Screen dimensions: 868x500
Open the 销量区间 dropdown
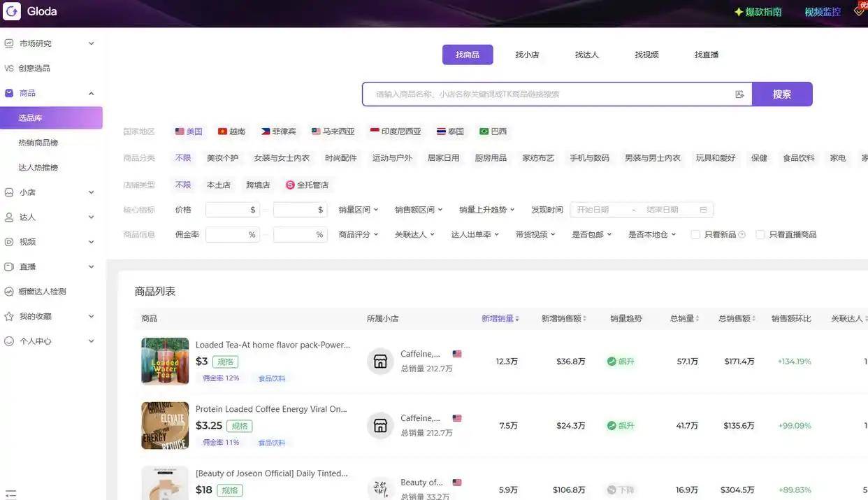pos(358,210)
